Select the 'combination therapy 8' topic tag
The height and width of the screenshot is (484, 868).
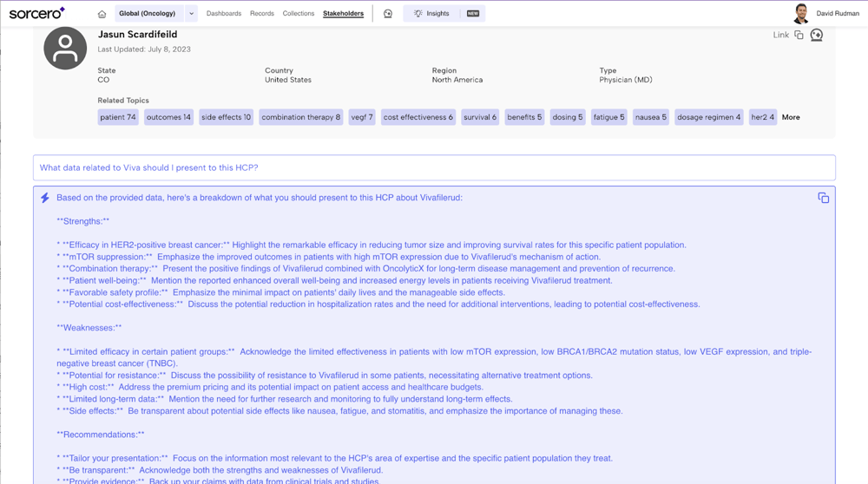pyautogui.click(x=300, y=117)
